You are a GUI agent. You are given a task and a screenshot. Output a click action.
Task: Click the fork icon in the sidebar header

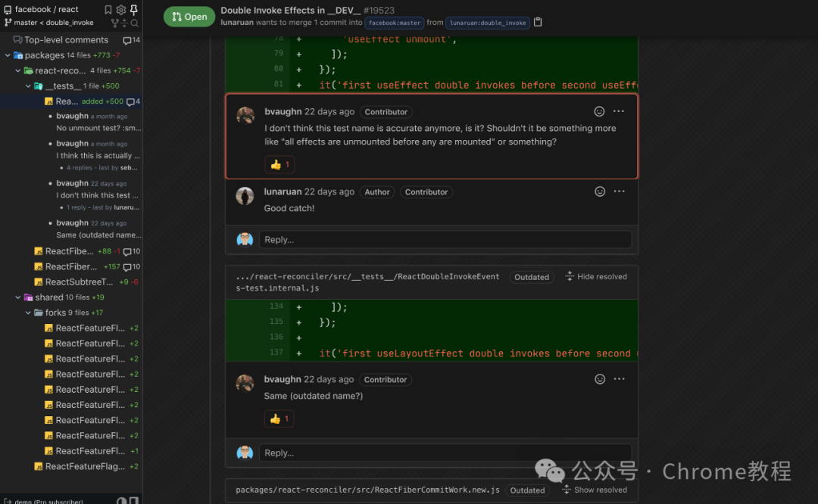point(115,23)
